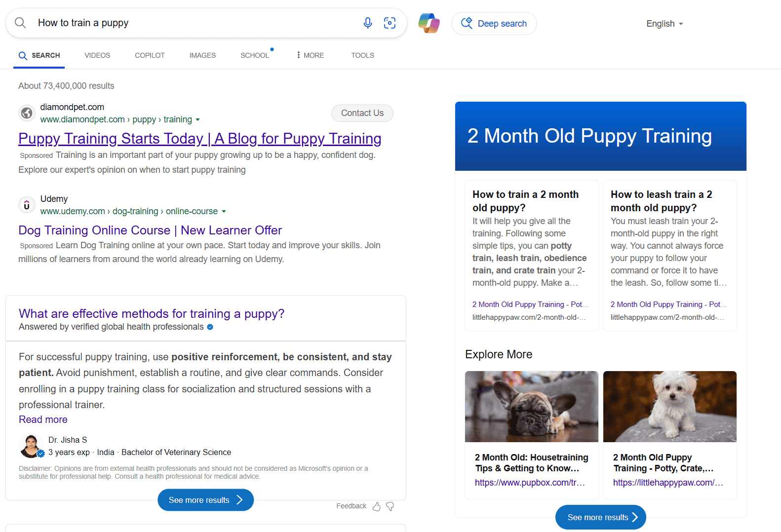Open the white fluffy puppy thumbnail
781x532 pixels.
(670, 407)
